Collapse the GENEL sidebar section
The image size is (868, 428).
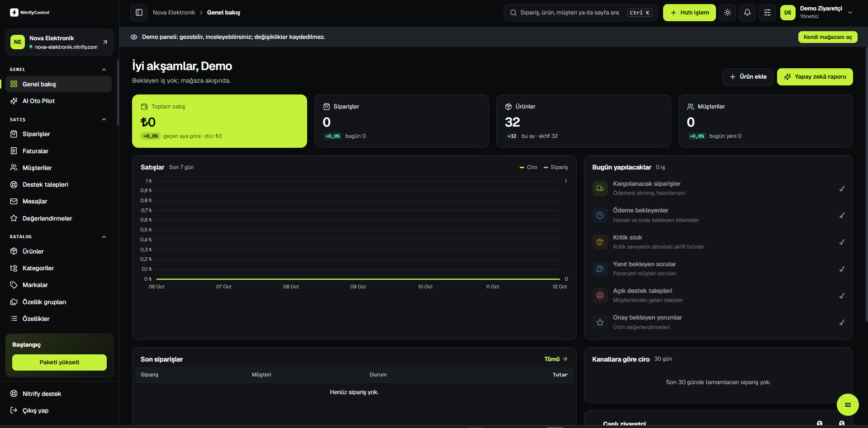click(x=104, y=70)
